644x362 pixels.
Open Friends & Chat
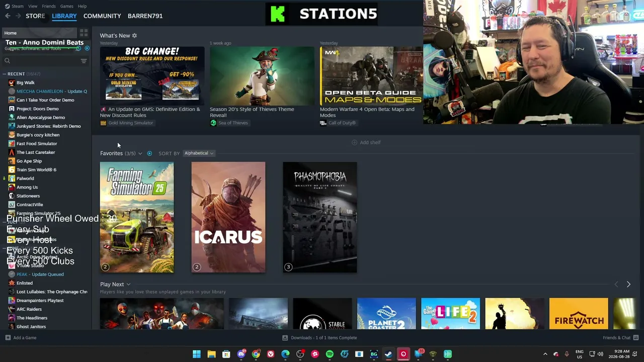coord(620,338)
